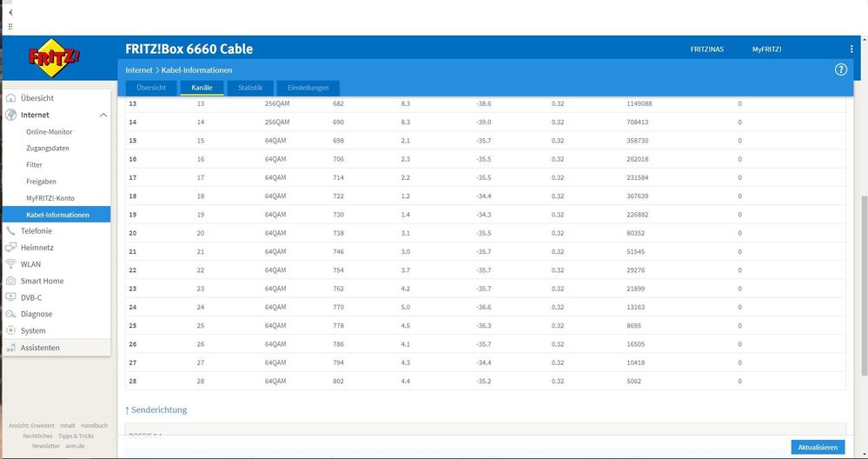Viewport: 868px width, 459px height.
Task: Click value 1149088 in channel 13 row
Action: [x=639, y=103]
